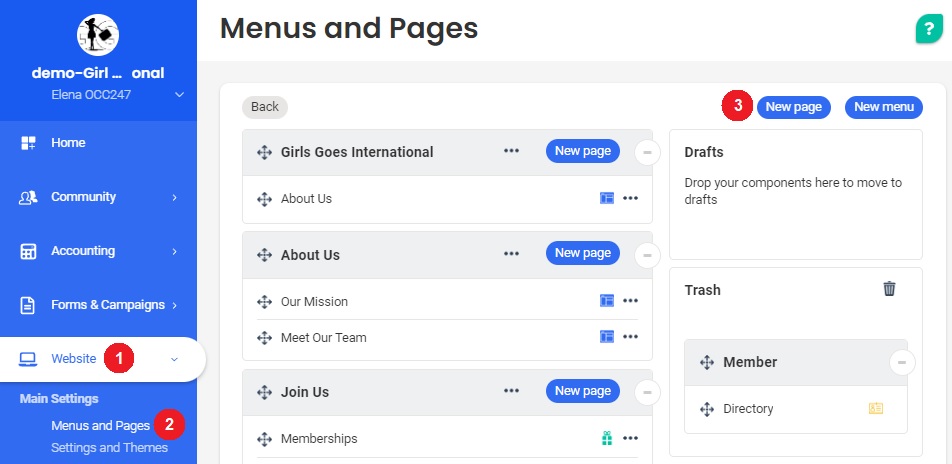Click the Meet Our Team page name

tap(324, 337)
